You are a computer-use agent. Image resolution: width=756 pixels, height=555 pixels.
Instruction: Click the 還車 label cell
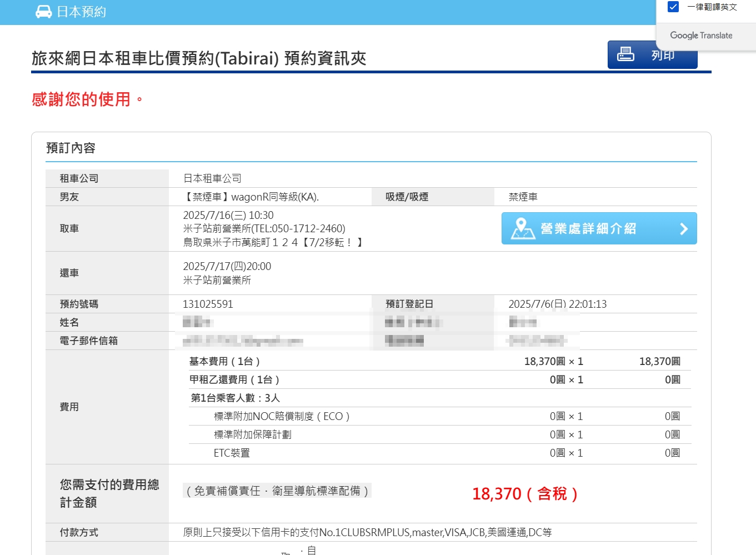pyautogui.click(x=107, y=273)
